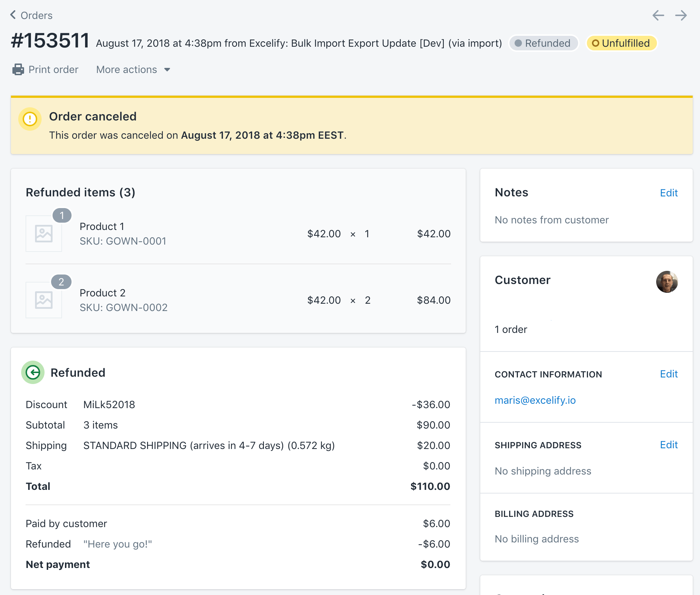Click the printer icon beside Print order

[x=18, y=69]
